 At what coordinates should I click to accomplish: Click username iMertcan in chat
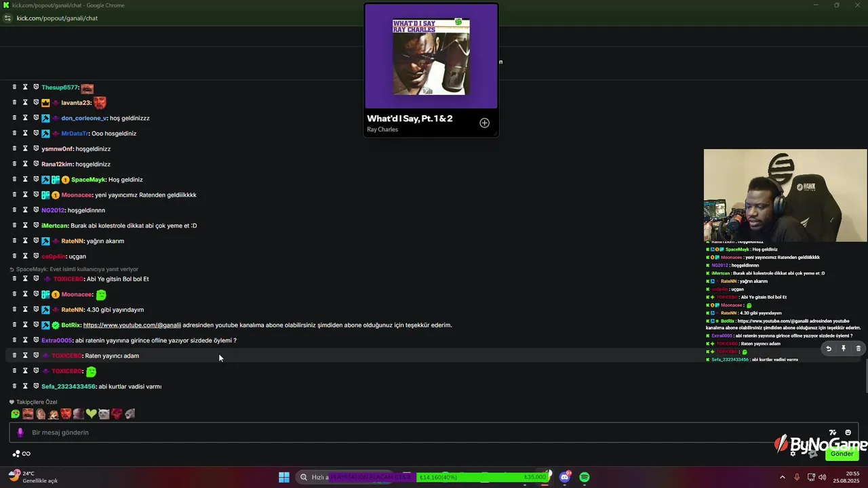tap(55, 226)
